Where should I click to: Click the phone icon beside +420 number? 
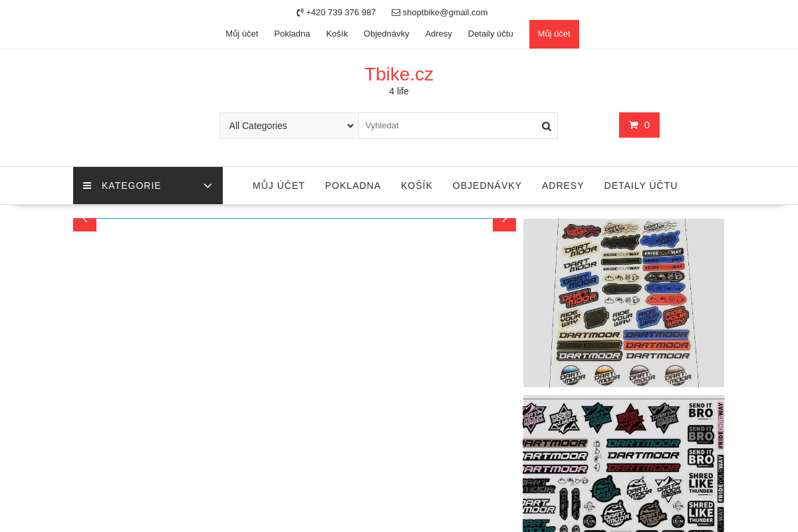click(x=300, y=13)
